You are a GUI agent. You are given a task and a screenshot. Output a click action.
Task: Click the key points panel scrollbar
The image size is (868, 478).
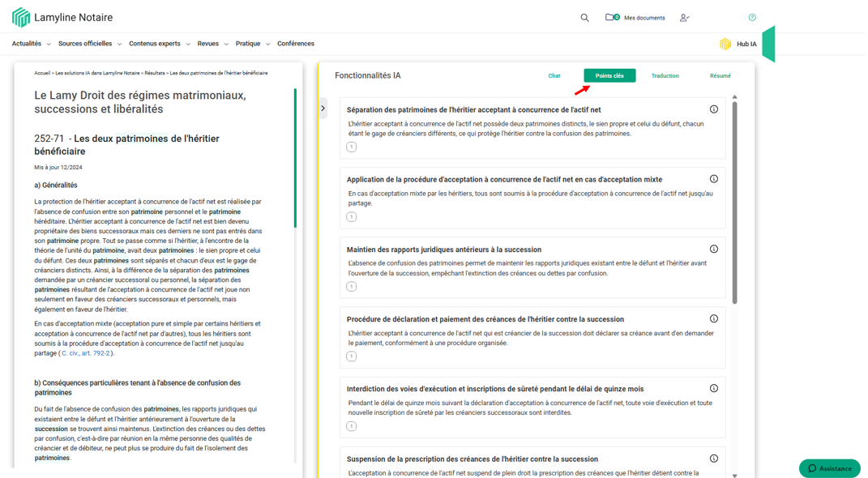(735, 203)
